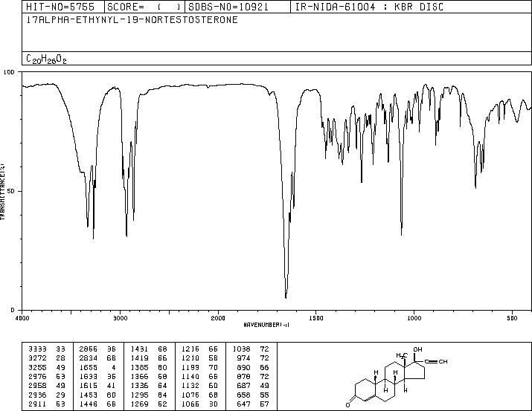The image size is (532, 411).
Task: Click the terminal CH of the ethynyl group
Action: point(443,361)
